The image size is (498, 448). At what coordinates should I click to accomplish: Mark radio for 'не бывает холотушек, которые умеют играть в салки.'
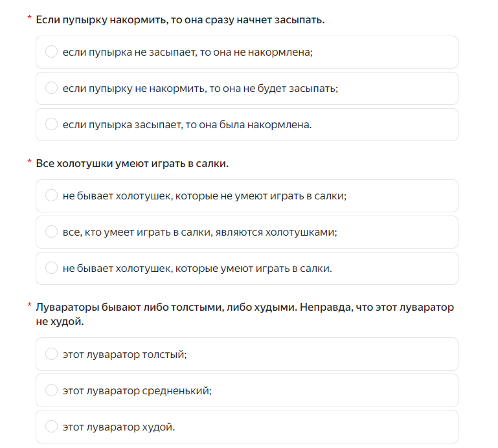[x=51, y=267]
